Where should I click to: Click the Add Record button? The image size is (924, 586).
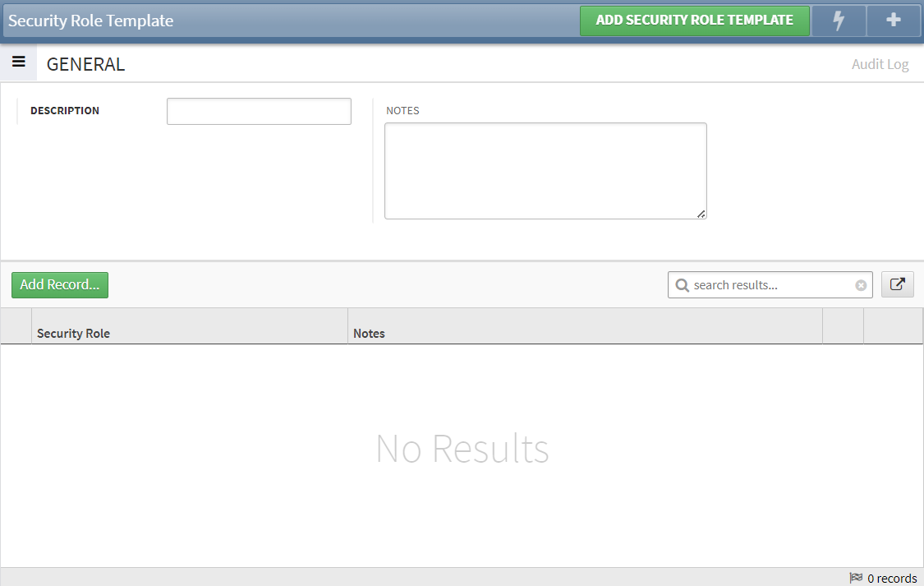pos(59,284)
